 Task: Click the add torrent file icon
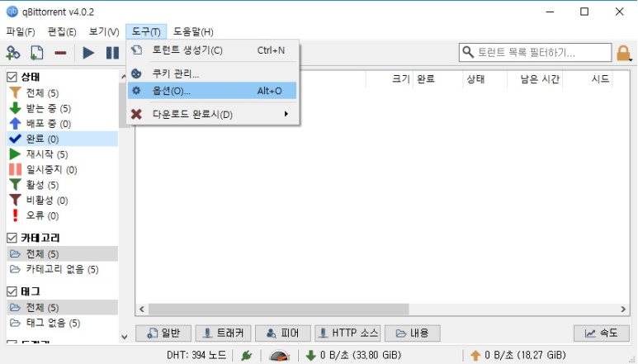point(36,53)
